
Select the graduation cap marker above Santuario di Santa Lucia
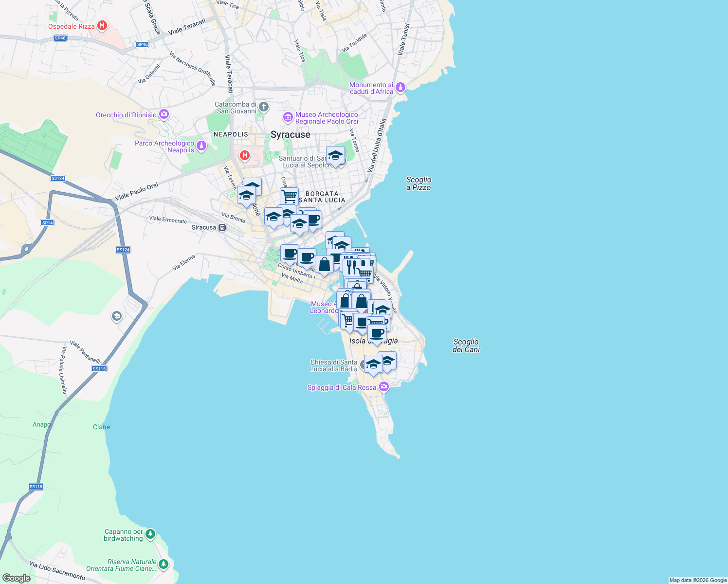click(x=336, y=155)
